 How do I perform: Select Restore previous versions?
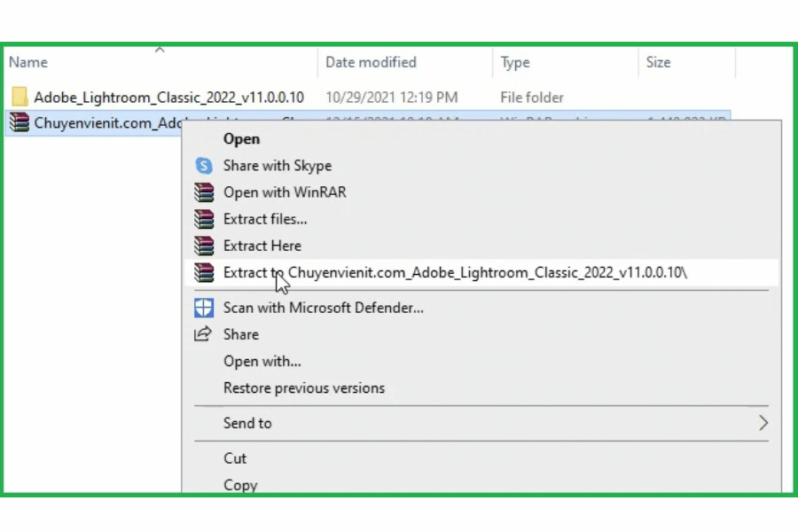coord(303,388)
